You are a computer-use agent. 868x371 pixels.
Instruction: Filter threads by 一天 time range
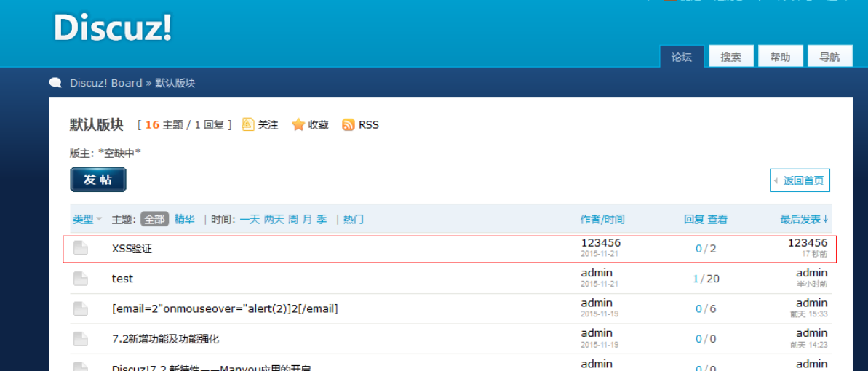[x=250, y=219]
